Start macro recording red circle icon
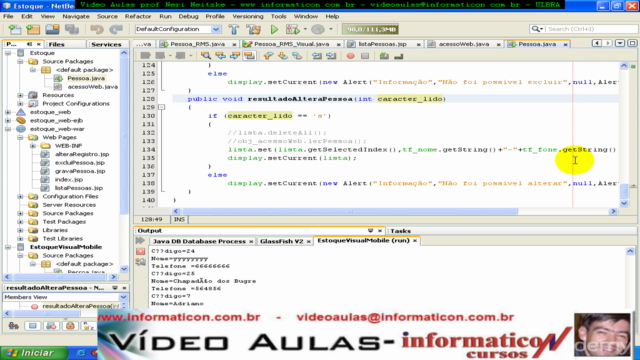The image size is (640, 360). (350, 56)
